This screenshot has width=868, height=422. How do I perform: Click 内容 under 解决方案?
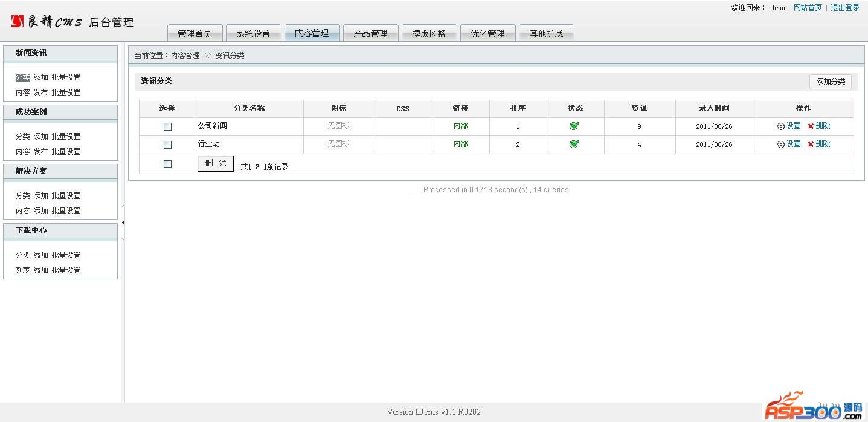(x=22, y=211)
